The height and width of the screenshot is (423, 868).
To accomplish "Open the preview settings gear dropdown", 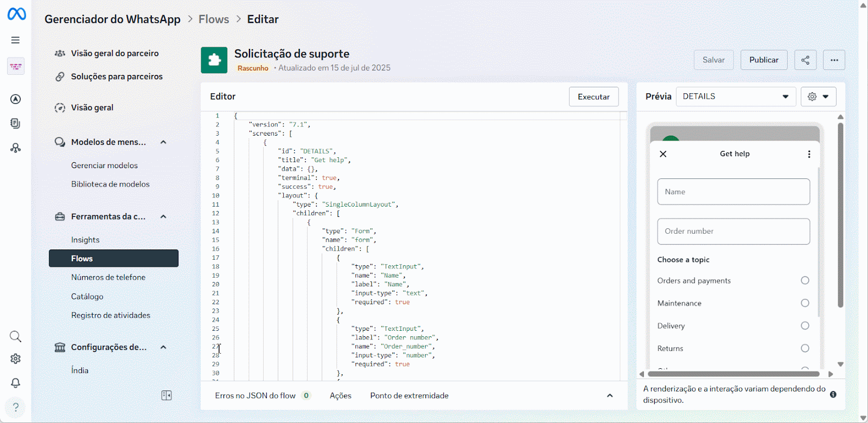I will click(x=819, y=97).
